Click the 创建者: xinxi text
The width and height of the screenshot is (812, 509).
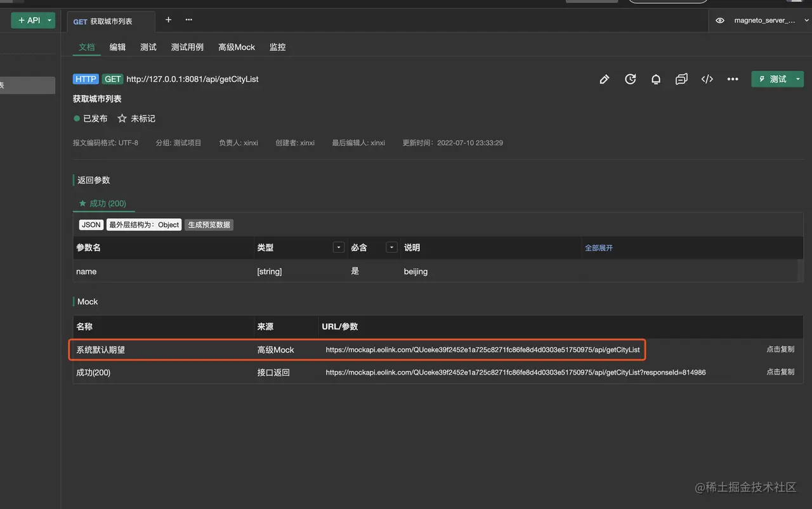pos(295,143)
